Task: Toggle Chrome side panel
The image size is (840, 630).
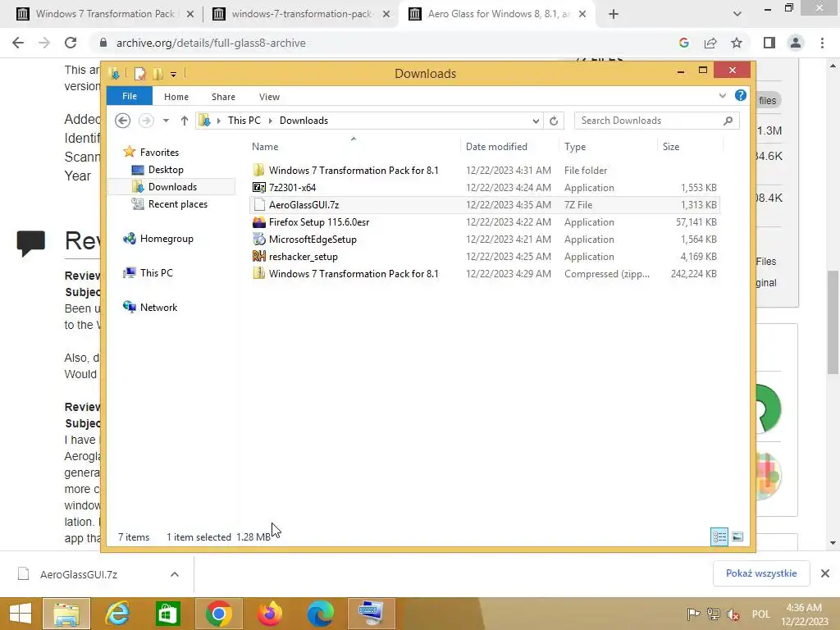Action: [769, 43]
